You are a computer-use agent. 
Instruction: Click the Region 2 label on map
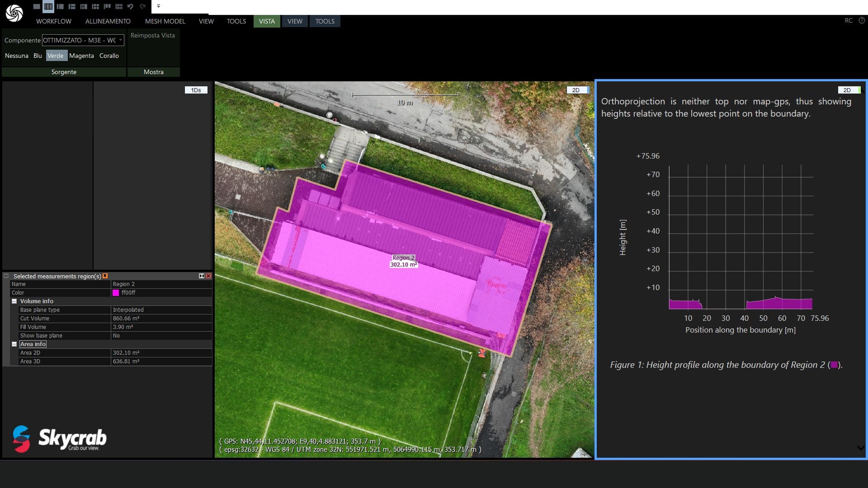click(x=403, y=258)
